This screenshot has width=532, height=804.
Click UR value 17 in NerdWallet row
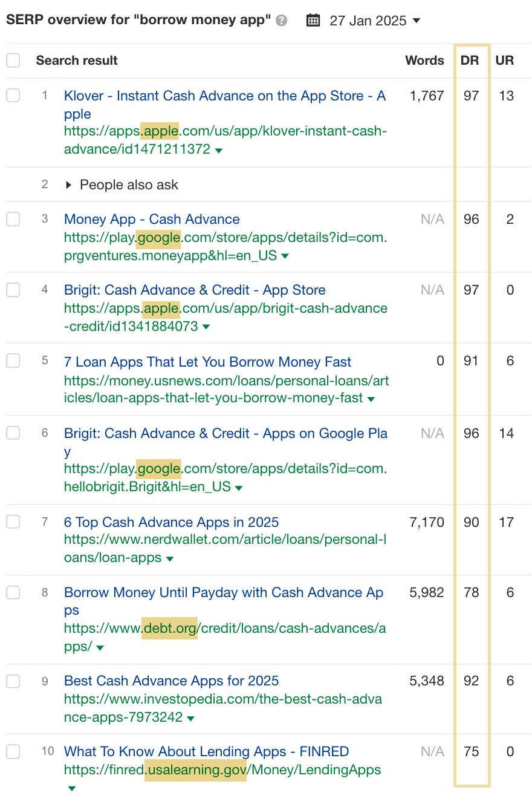507,522
